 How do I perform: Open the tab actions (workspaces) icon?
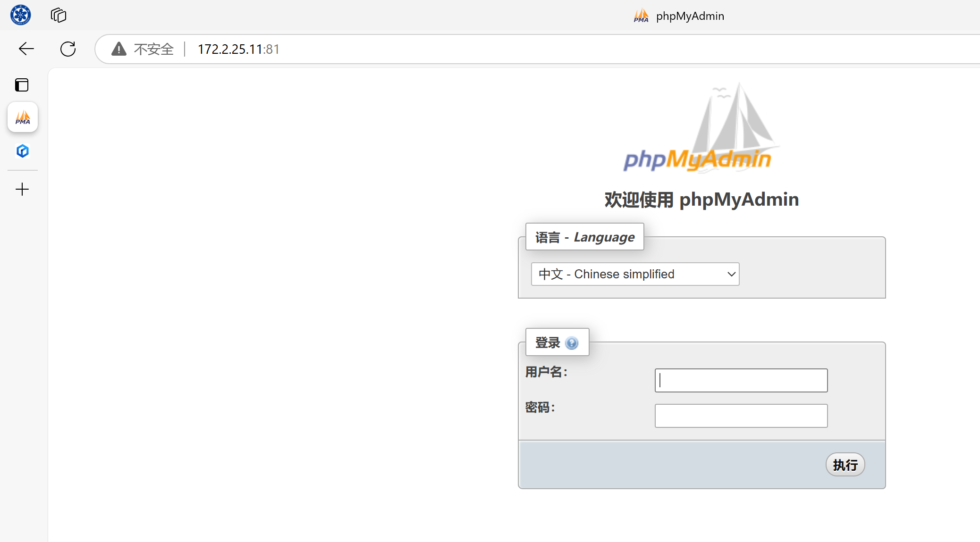coord(59,15)
